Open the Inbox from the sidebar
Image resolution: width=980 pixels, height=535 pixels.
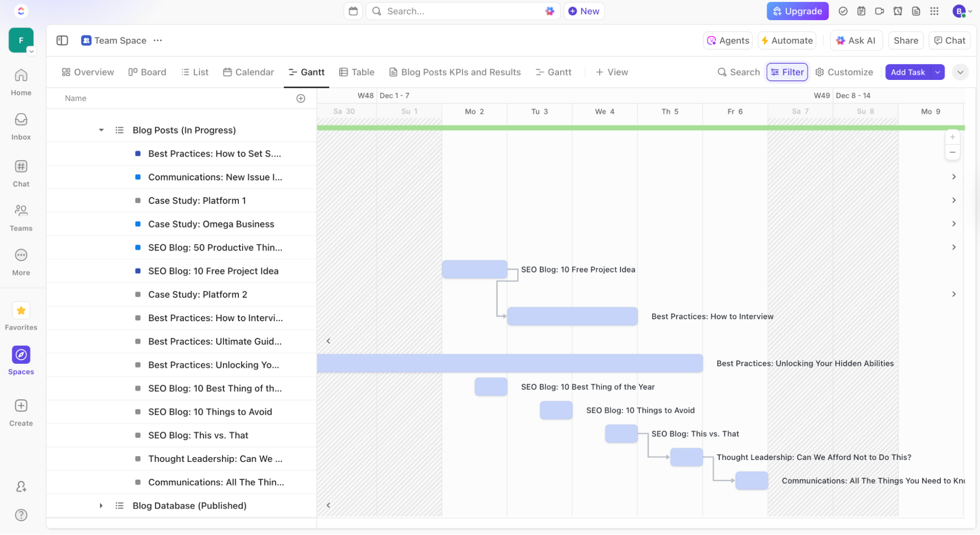(x=21, y=125)
